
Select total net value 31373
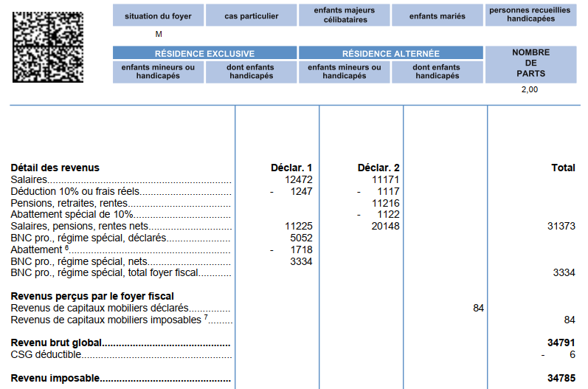[x=561, y=226]
